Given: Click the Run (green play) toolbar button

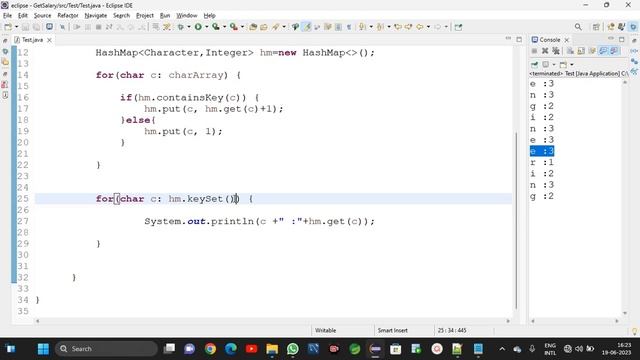Looking at the screenshot, I should pyautogui.click(x=198, y=27).
